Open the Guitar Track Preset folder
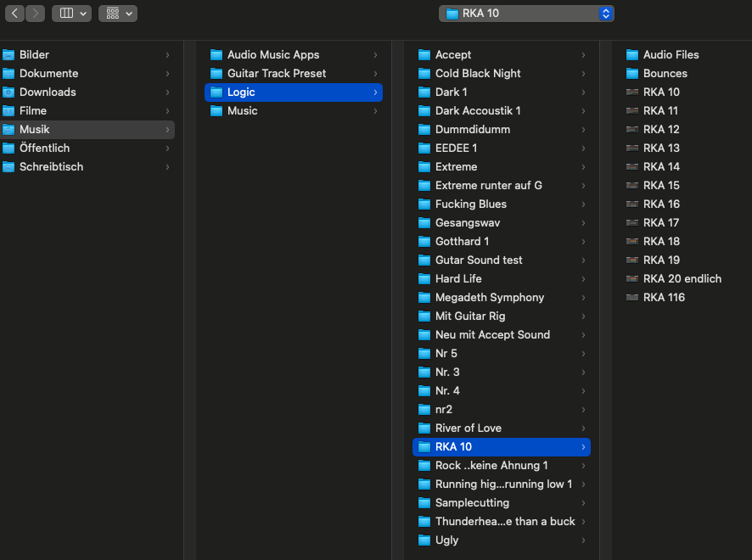 (276, 73)
